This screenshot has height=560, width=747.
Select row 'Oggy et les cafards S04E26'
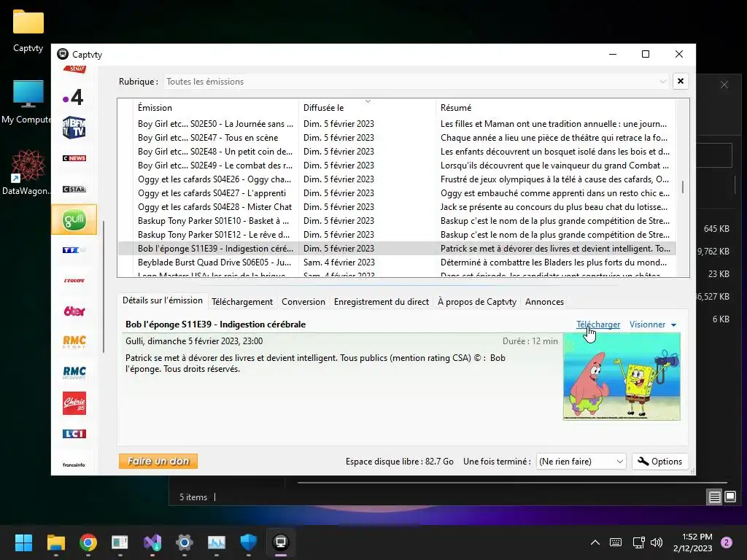[396, 179]
